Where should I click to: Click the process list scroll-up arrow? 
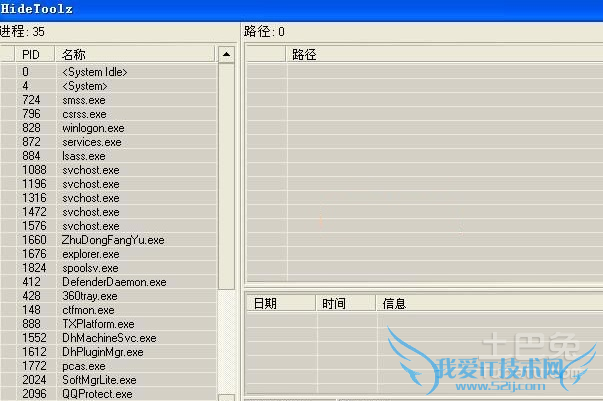click(227, 55)
